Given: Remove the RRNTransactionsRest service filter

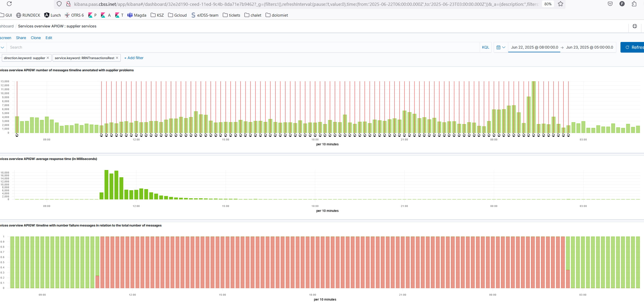Looking at the screenshot, I should click(117, 58).
